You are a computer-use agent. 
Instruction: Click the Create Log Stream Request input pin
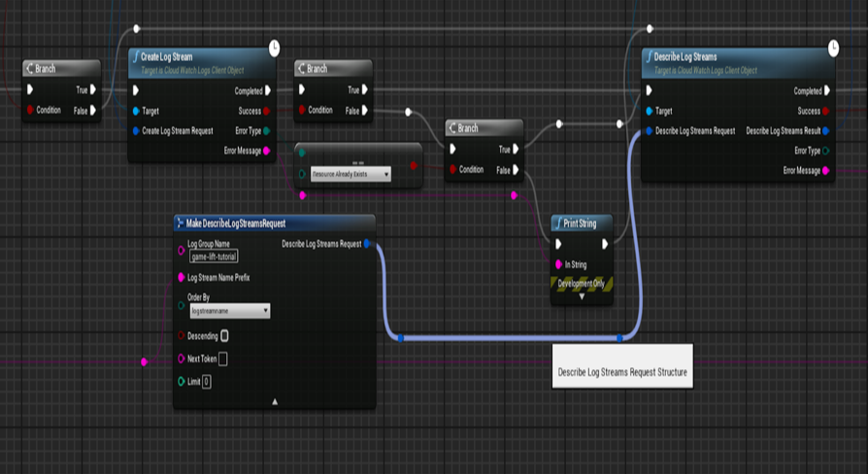click(x=135, y=130)
